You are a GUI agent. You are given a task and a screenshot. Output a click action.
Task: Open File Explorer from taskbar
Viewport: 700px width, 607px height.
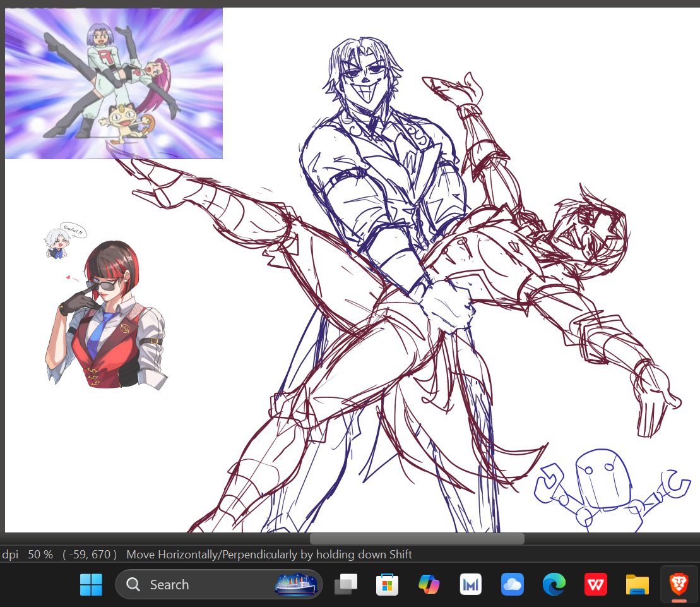[x=637, y=584]
